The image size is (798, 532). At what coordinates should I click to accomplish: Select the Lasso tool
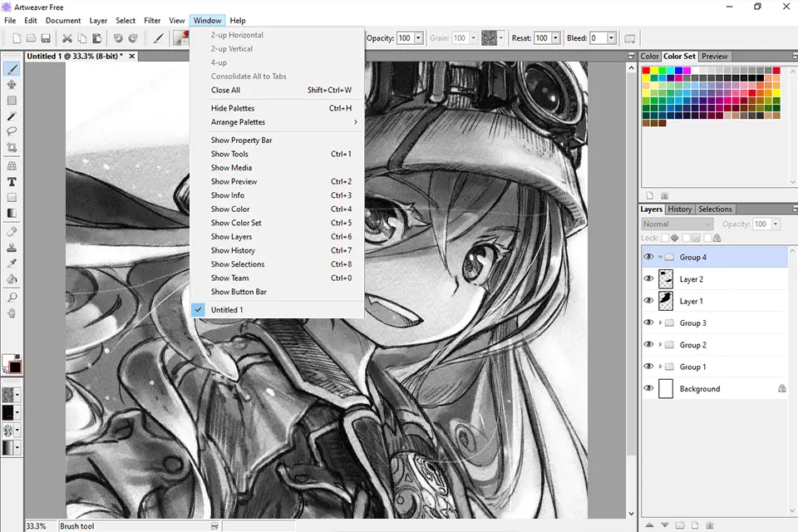(x=12, y=131)
